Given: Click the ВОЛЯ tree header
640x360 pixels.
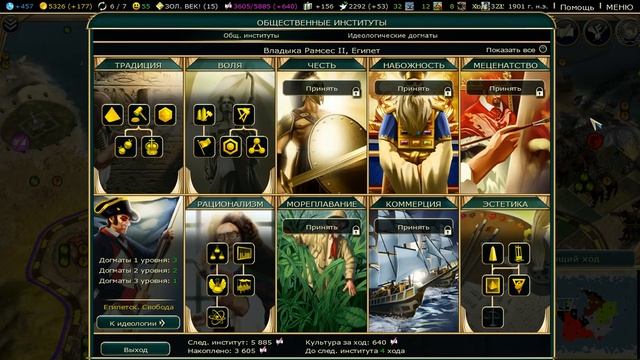Looking at the screenshot, I should pyautogui.click(x=230, y=65).
